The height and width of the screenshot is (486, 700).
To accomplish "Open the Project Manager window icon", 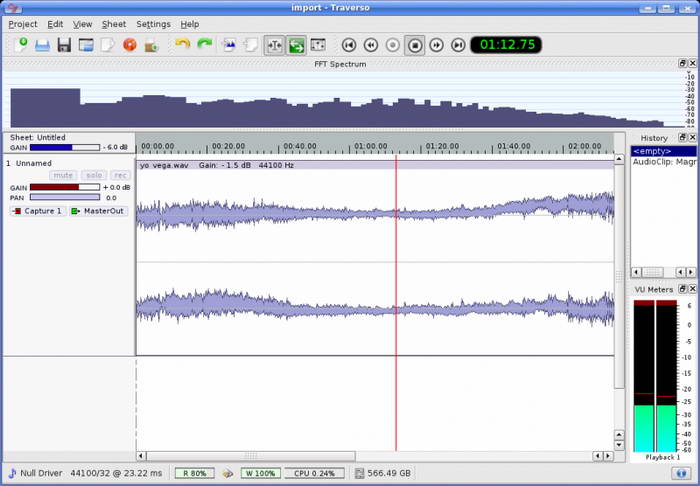I will tap(86, 45).
